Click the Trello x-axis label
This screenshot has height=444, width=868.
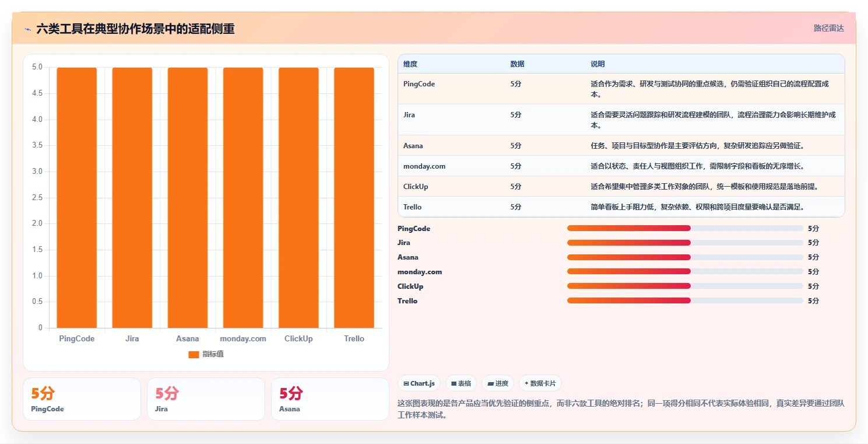click(354, 338)
